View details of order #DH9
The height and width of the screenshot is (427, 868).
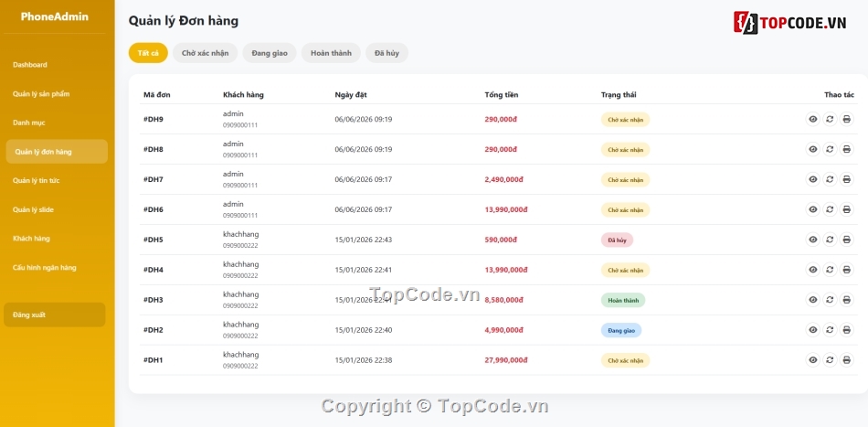(812, 119)
